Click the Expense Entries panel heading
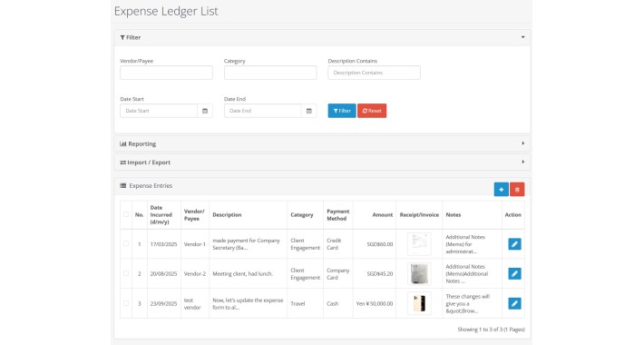Viewport: 644px width, 345px height. coord(151,186)
